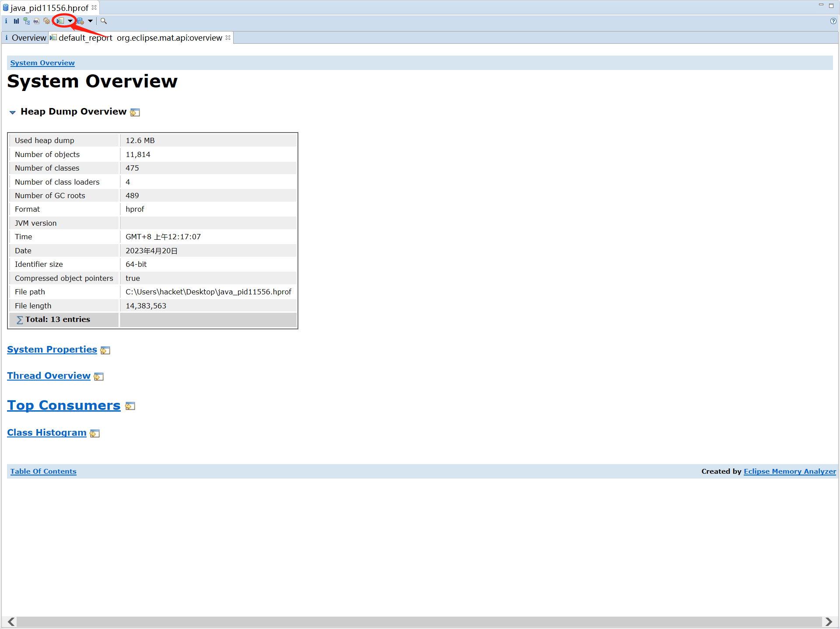The image size is (840, 629).
Task: Click the Class Histogram link
Action: point(46,433)
